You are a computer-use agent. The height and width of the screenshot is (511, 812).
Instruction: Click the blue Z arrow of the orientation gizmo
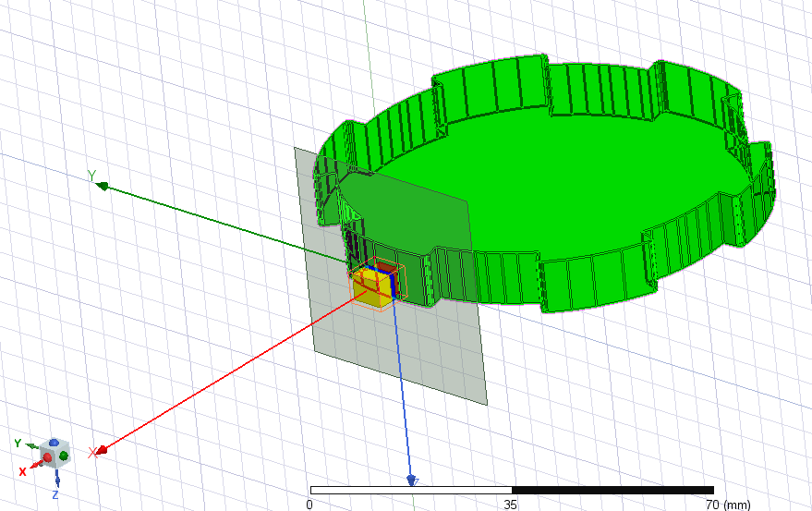coord(57,480)
